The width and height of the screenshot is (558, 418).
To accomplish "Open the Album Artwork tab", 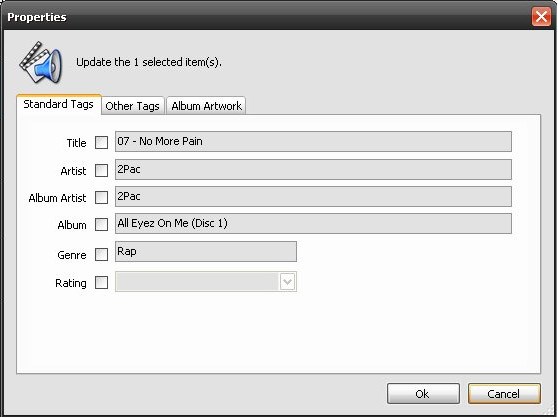I will pos(206,106).
